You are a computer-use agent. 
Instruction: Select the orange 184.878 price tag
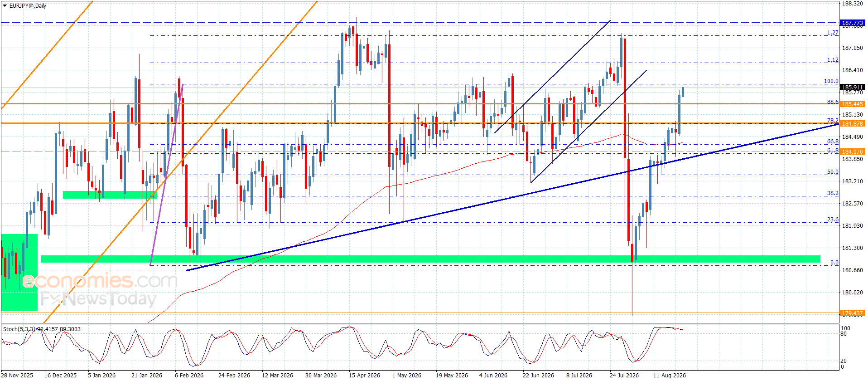pos(853,123)
